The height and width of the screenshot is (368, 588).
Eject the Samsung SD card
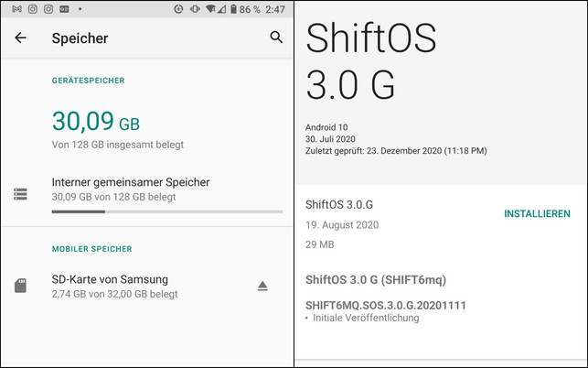tap(262, 287)
